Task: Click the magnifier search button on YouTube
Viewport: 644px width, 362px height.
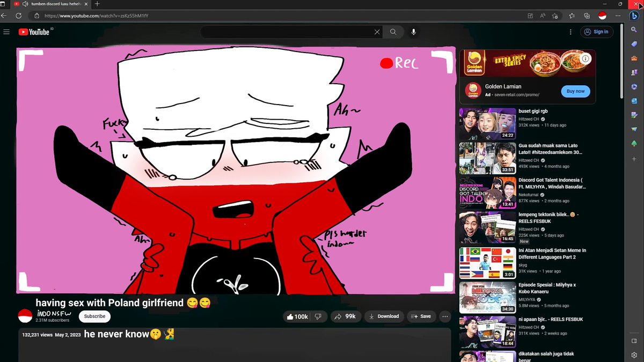Action: pyautogui.click(x=393, y=32)
